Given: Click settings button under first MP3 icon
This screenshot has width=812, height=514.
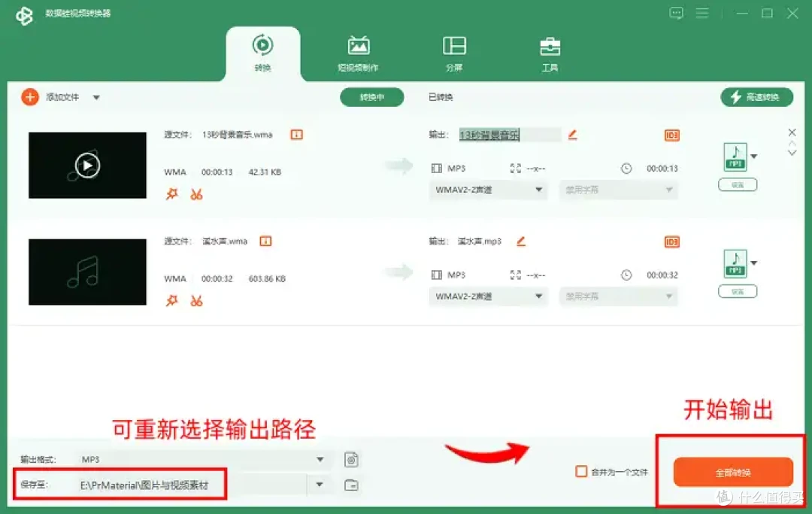Looking at the screenshot, I should pos(738,184).
